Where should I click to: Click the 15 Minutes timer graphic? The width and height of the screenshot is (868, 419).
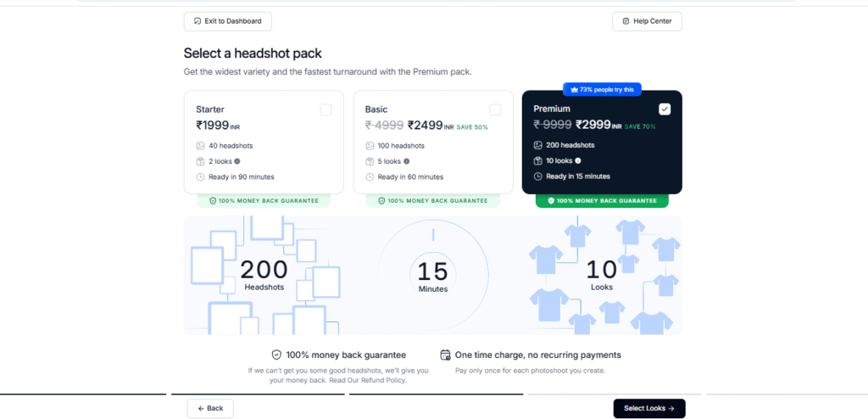[x=433, y=276]
